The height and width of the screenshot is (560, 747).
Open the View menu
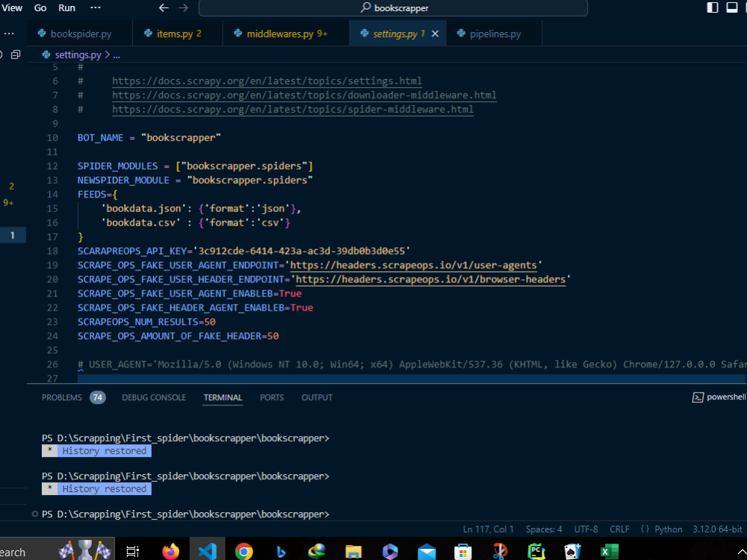[x=11, y=8]
